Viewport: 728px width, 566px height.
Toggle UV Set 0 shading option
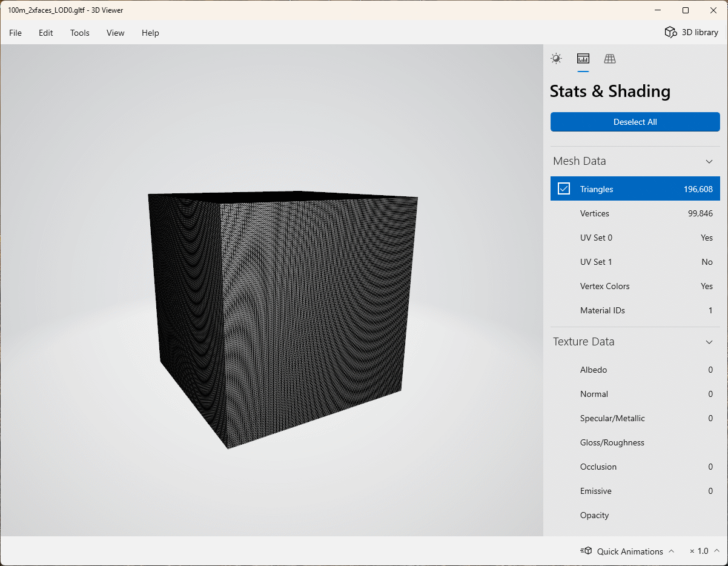[635, 238]
